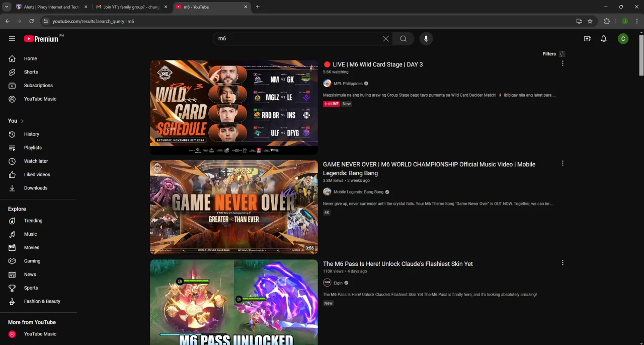
Task: Open The M6 Pass Is Here title
Action: coord(398,264)
